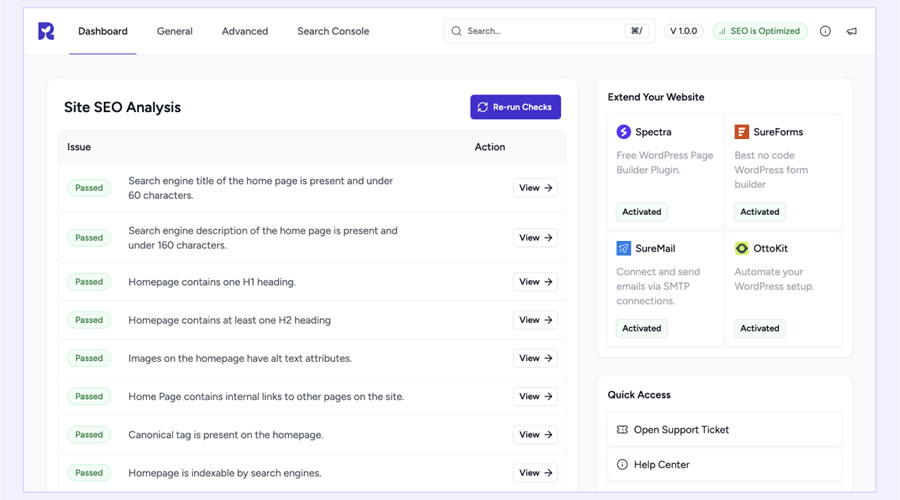View the H1 heading check details
900x500 pixels.
(535, 282)
